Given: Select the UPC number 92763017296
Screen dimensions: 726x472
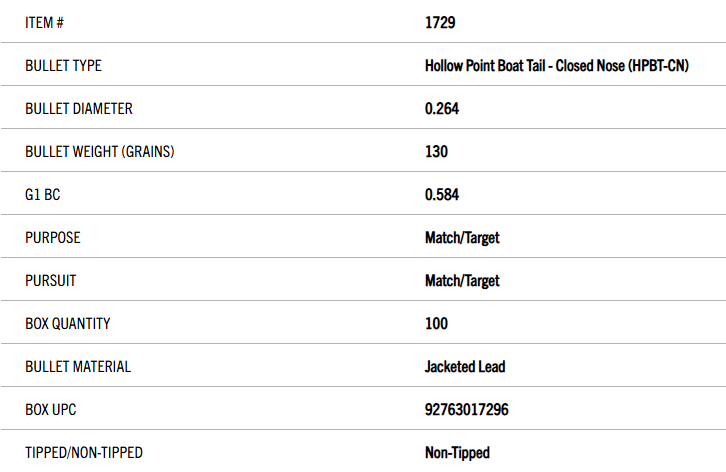Looking at the screenshot, I should 467,410.
